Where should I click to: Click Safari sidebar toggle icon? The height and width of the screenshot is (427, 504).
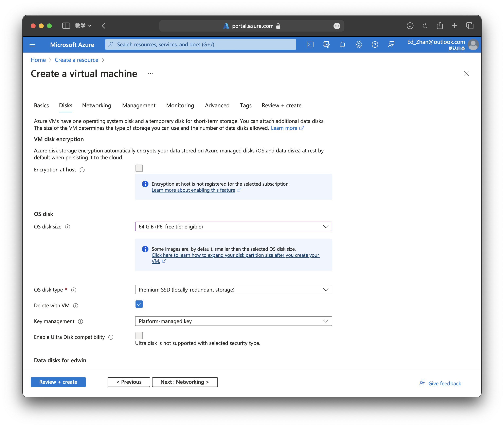click(66, 26)
